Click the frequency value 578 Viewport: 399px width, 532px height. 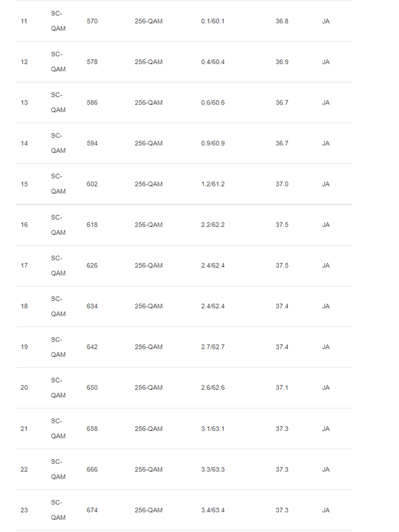(92, 62)
